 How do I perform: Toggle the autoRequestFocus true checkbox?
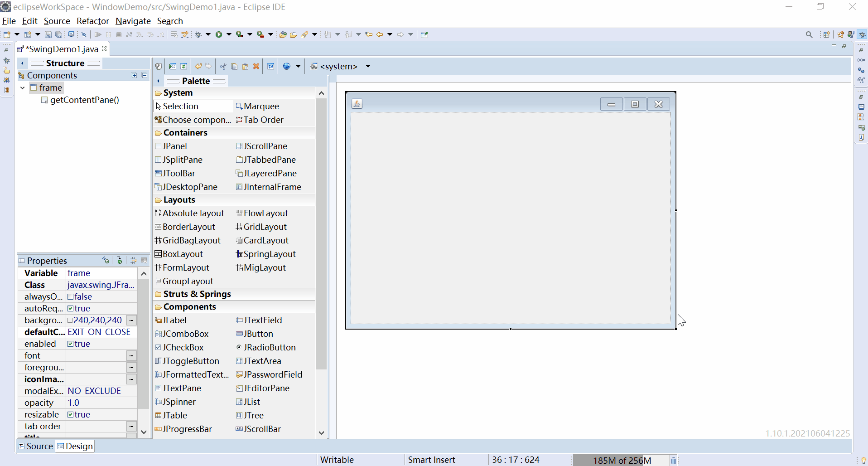point(70,309)
